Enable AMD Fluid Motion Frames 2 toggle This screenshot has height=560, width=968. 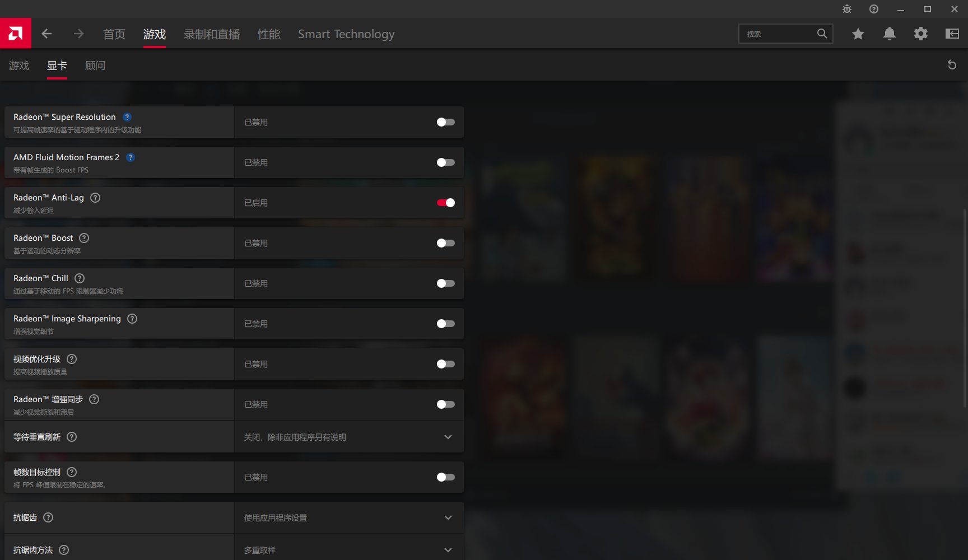[445, 162]
